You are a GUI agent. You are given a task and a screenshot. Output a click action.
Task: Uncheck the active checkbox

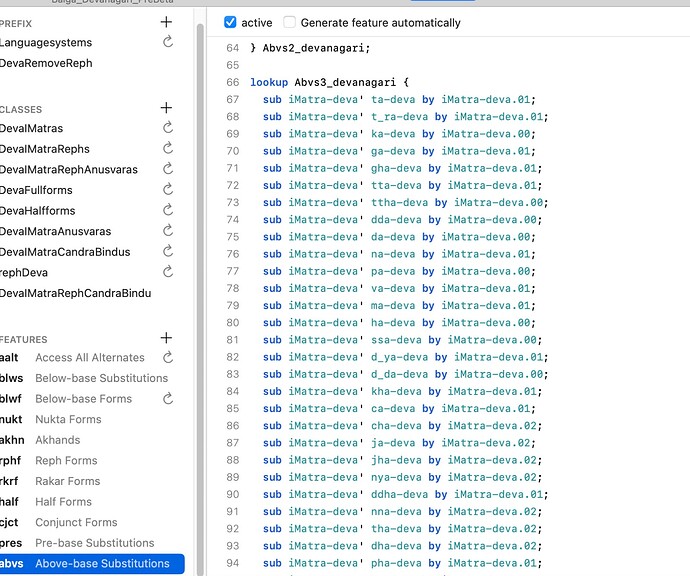231,22
